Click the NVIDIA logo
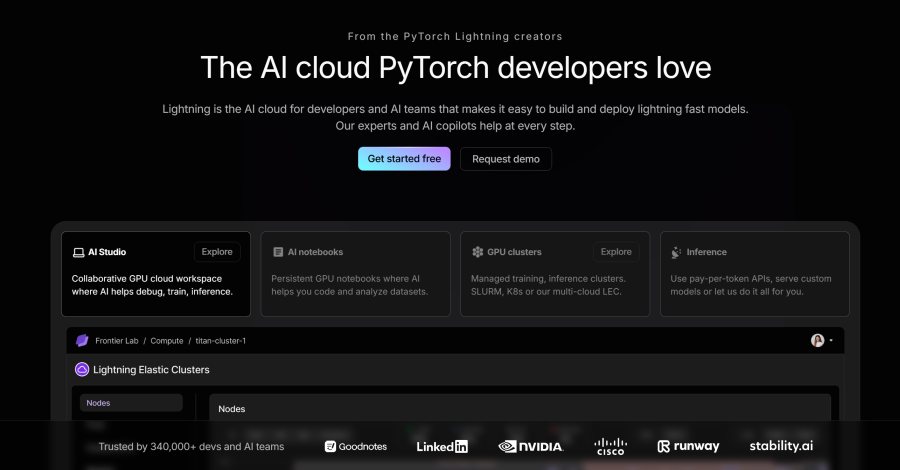The width and height of the screenshot is (900, 470). click(531, 446)
